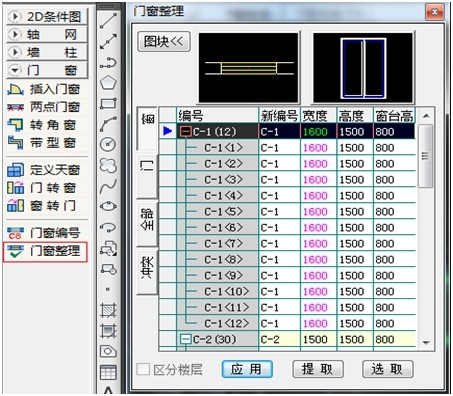Select the ellipse arc tool
This screenshot has width=453, height=396.
pos(108,227)
